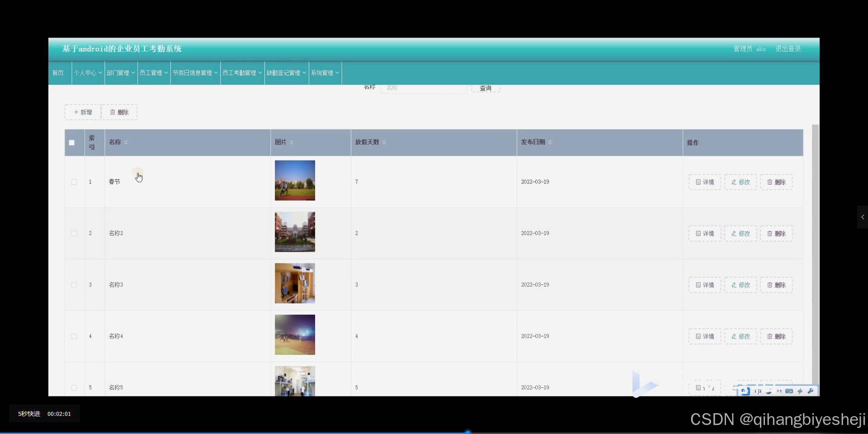Click the plus icon on 新增 button
Image resolution: width=868 pixels, height=434 pixels.
pyautogui.click(x=76, y=112)
